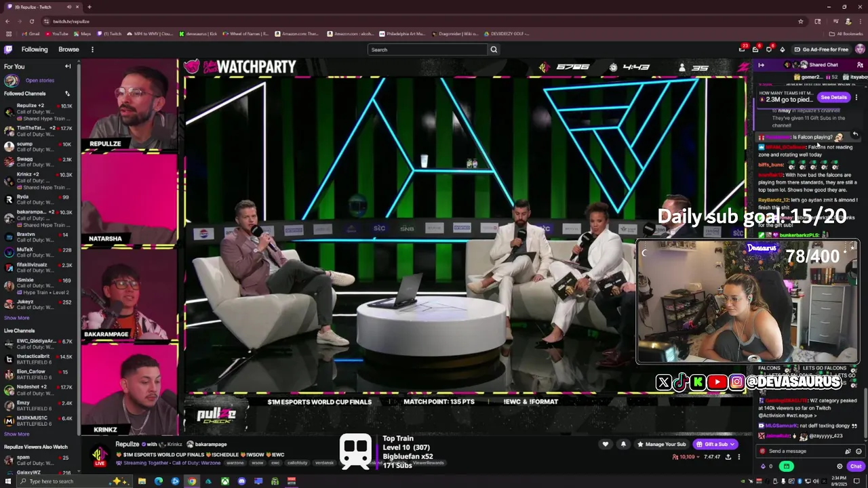Click the Krinkz co-streamer link
The width and height of the screenshot is (868, 488).
click(x=174, y=444)
